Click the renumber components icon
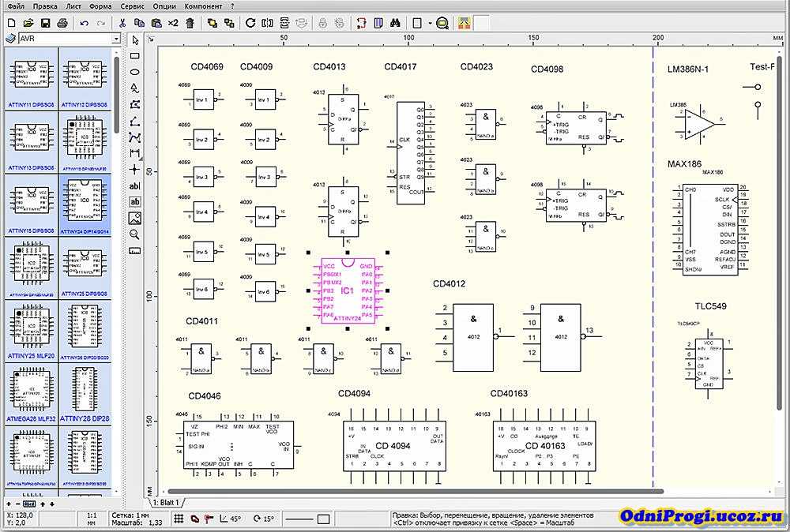This screenshot has height=532, width=790. point(361,23)
